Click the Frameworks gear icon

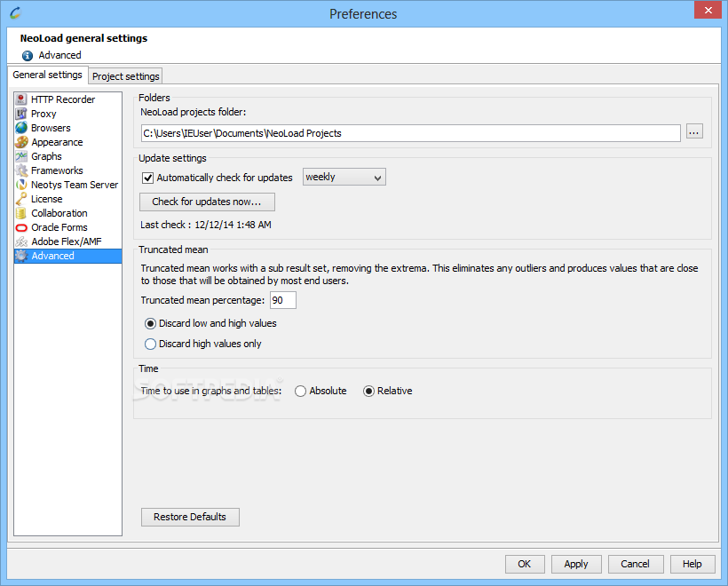click(x=21, y=170)
